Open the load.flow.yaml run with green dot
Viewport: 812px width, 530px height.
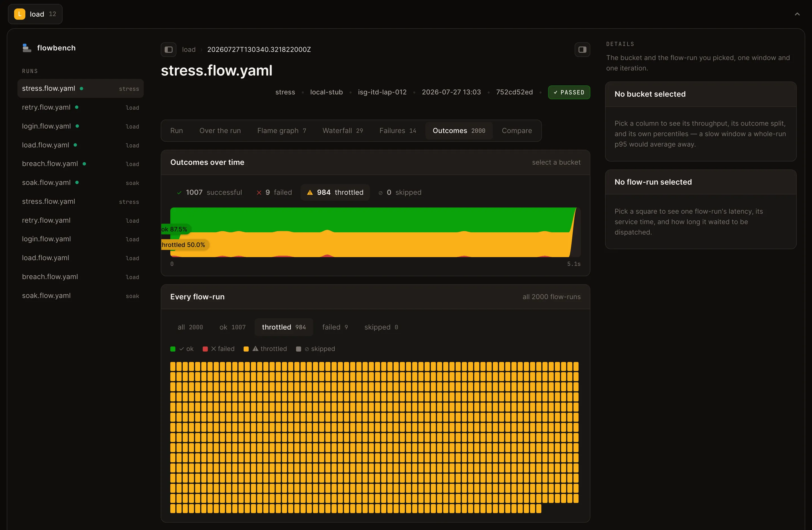point(81,145)
